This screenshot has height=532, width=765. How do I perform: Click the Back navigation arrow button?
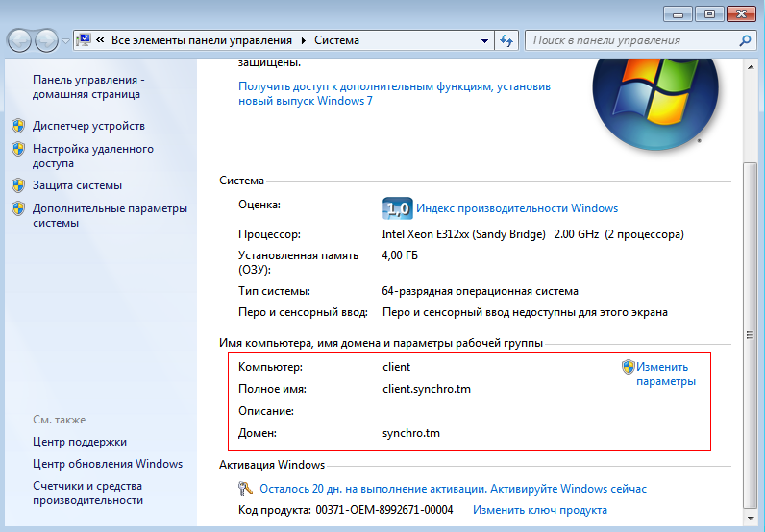(x=19, y=40)
